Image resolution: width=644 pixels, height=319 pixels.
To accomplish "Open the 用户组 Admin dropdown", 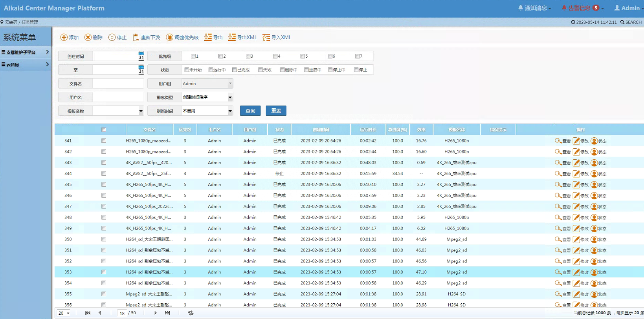I will point(207,83).
